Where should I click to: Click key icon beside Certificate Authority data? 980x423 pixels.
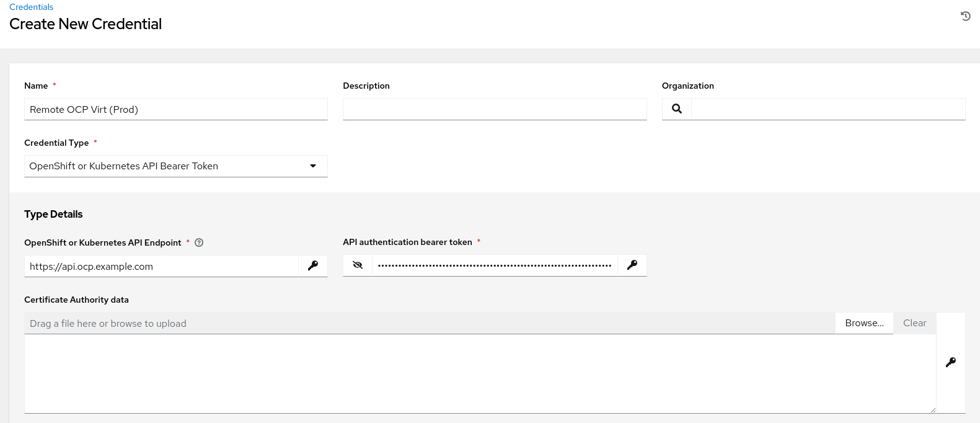click(951, 362)
